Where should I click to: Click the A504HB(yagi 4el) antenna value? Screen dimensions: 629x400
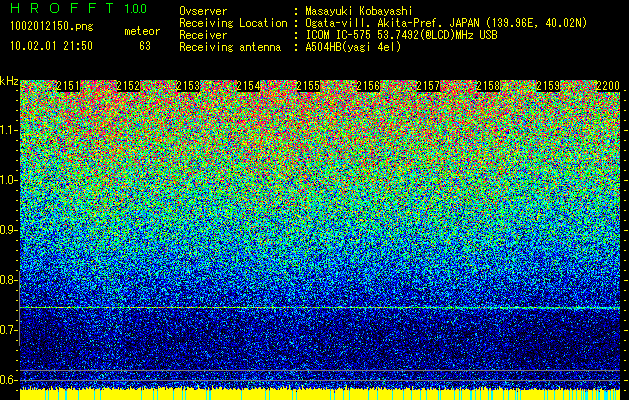[353, 47]
